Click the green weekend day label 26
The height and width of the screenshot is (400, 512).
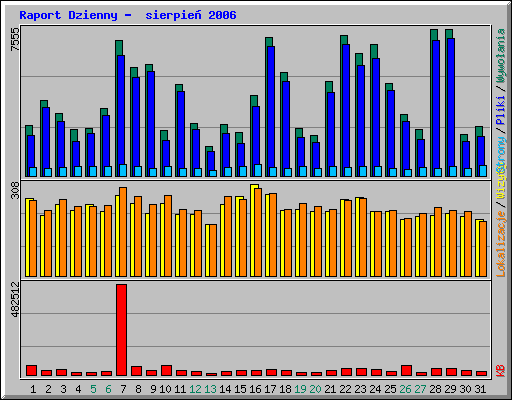pyautogui.click(x=405, y=389)
